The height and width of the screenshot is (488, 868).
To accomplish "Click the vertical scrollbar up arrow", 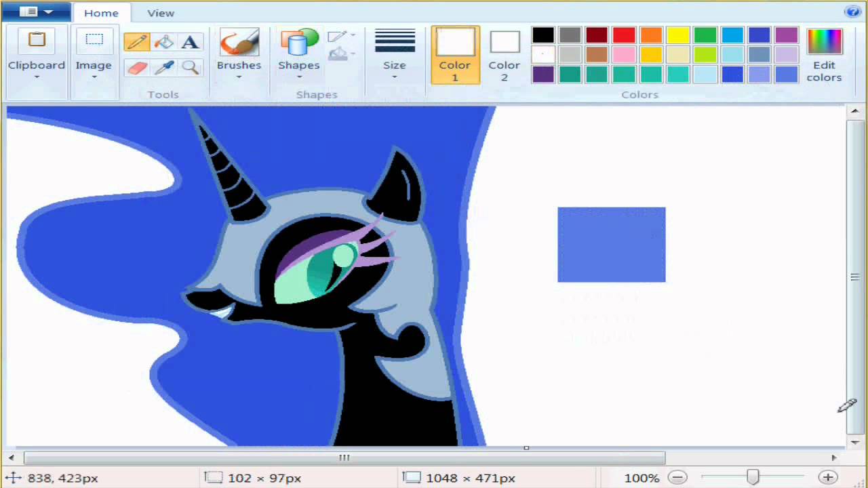I will coord(856,111).
